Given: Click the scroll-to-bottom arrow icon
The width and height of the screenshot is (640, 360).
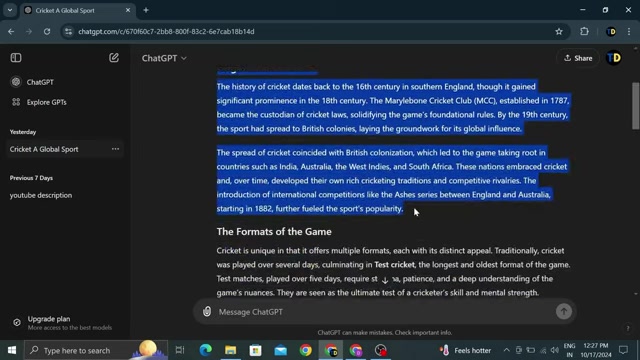Looking at the screenshot, I should (x=385, y=280).
